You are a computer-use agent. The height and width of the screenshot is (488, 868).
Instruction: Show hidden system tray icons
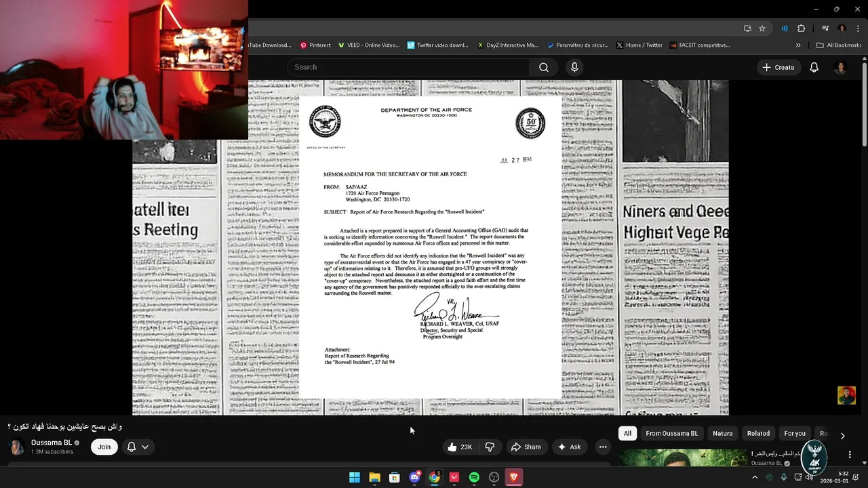755,477
